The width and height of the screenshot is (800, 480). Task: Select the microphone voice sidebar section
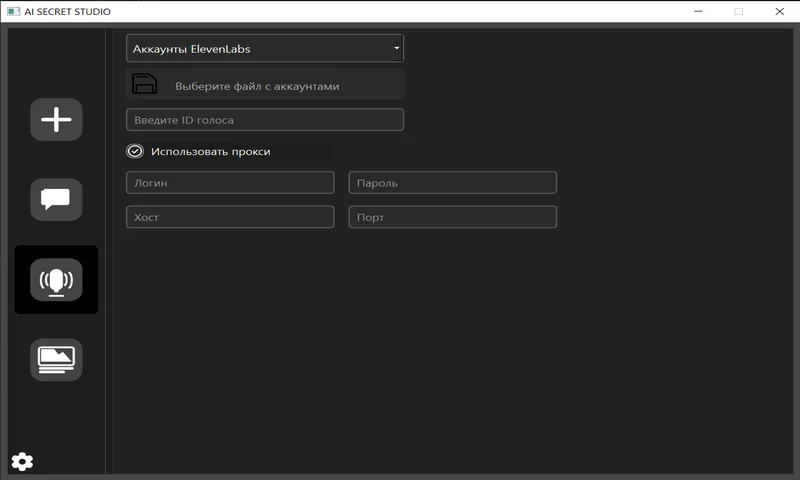56,280
